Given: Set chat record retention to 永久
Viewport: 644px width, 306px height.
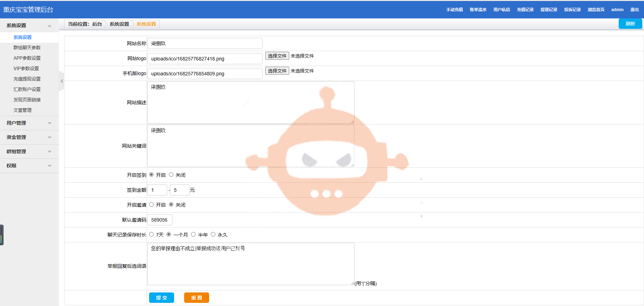Looking at the screenshot, I should [213, 234].
